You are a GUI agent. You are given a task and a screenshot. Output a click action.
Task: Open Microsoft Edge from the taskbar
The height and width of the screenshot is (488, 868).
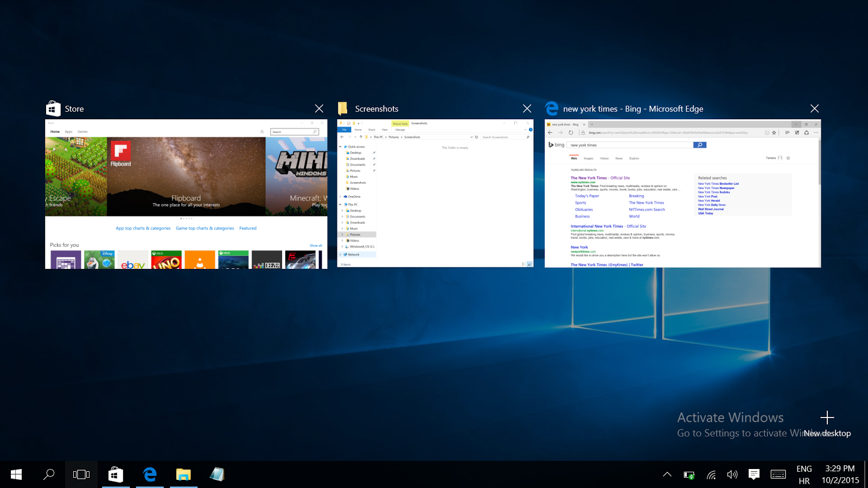tap(150, 474)
